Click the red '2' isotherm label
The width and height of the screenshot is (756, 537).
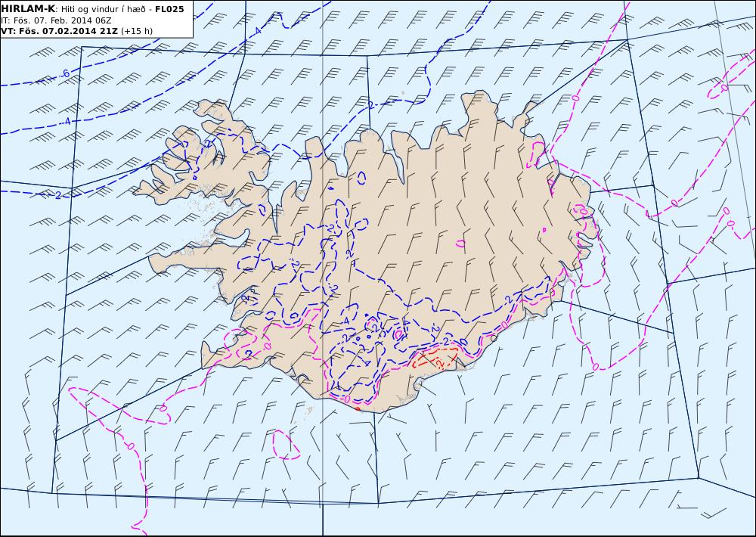(440, 363)
